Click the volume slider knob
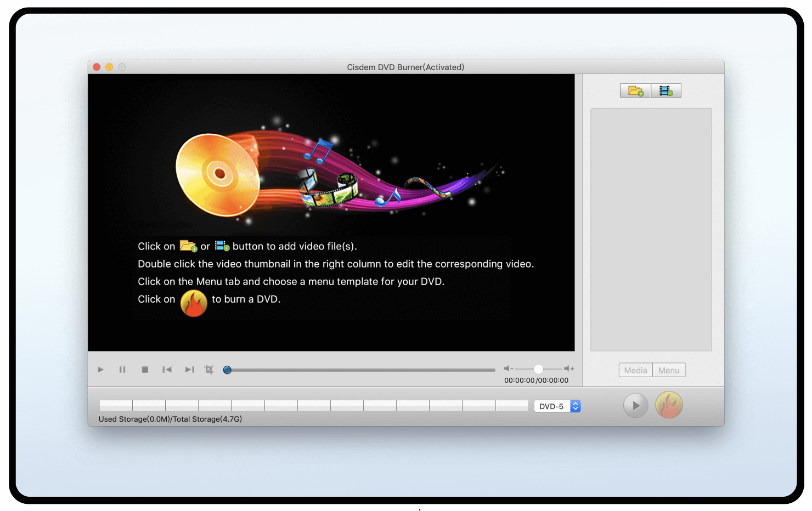Image resolution: width=812 pixels, height=511 pixels. pos(538,369)
